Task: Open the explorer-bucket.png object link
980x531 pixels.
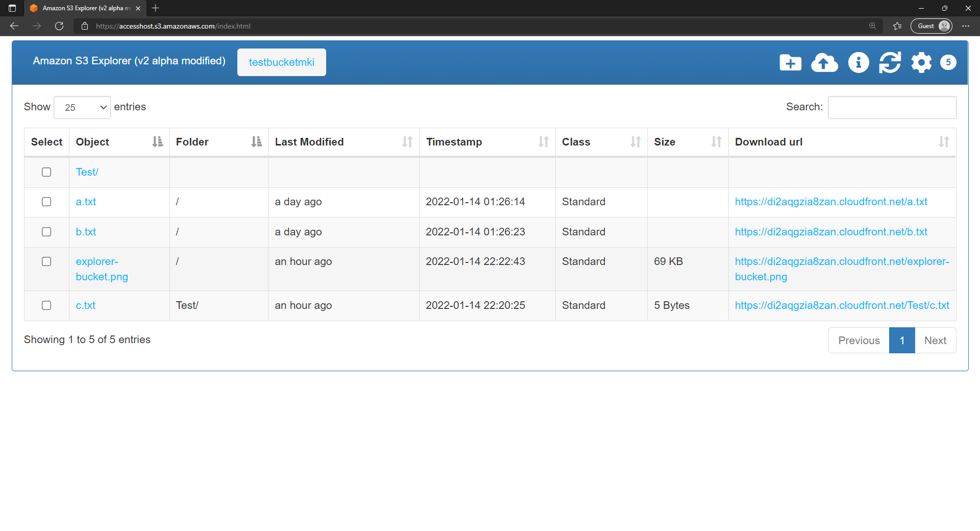Action: pos(102,269)
